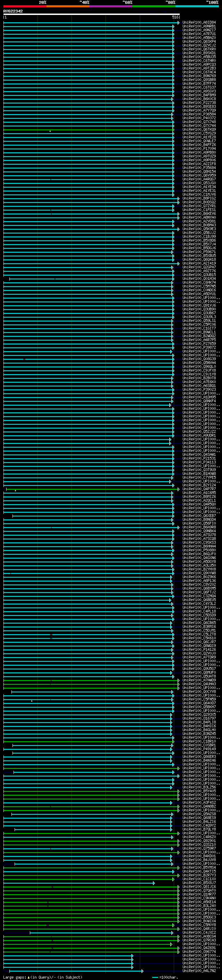Image resolution: width=222 pixels, height=980 pixels.
Task: Select hit label UniRef100_B9SKD1
Action: point(199,53)
